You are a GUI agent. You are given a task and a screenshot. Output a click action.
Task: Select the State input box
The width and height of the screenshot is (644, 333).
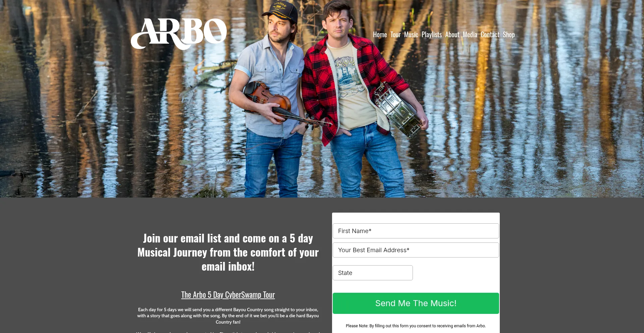[373, 273]
